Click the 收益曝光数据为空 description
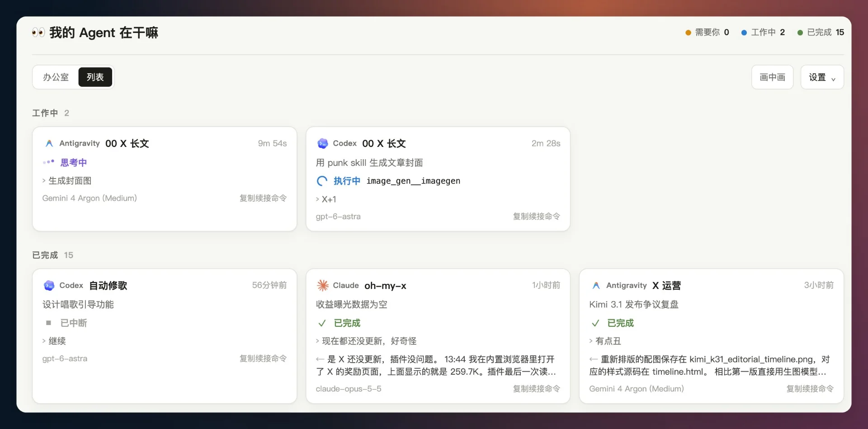This screenshot has width=868, height=429. (x=352, y=305)
